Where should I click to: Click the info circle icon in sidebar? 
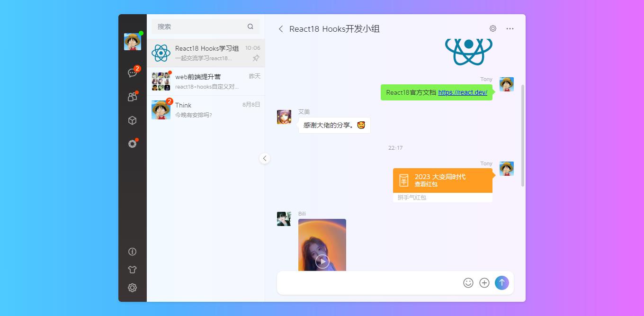tap(132, 252)
